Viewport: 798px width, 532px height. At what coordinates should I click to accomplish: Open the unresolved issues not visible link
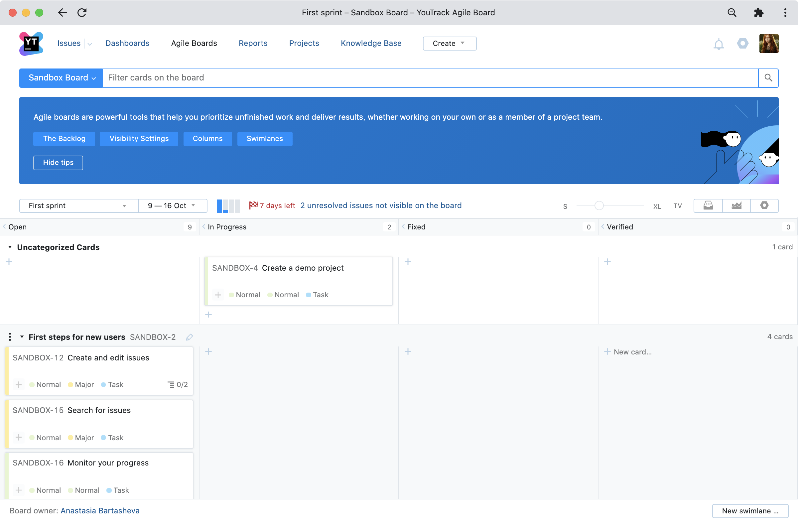coord(381,205)
